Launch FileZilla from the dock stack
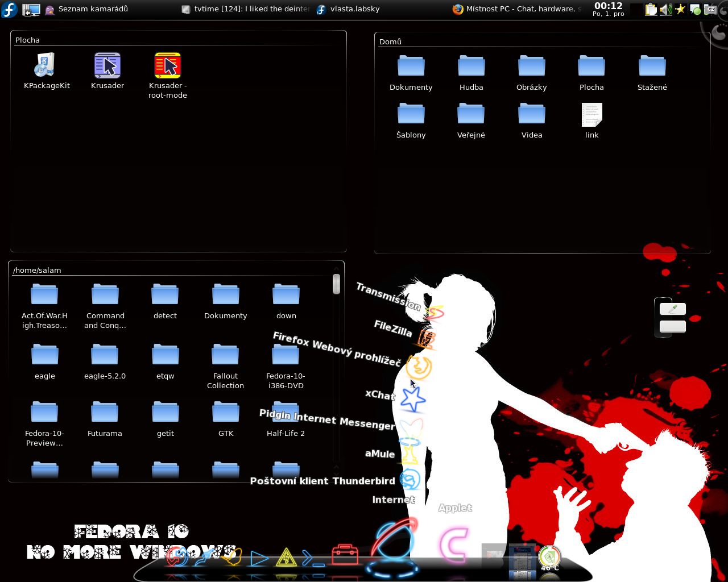Image resolution: width=728 pixels, height=582 pixels. (427, 339)
